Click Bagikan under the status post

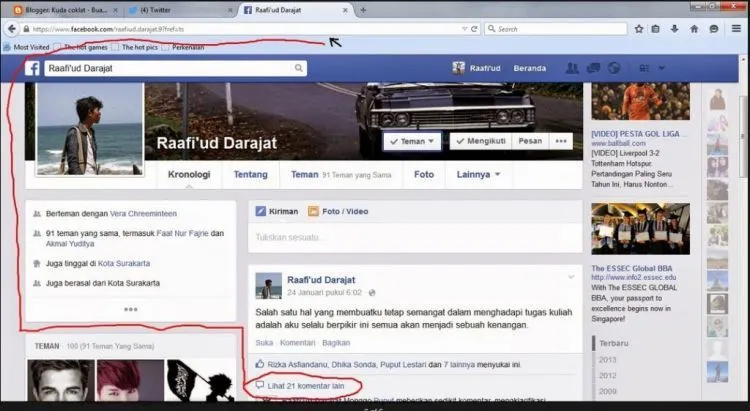click(336, 343)
